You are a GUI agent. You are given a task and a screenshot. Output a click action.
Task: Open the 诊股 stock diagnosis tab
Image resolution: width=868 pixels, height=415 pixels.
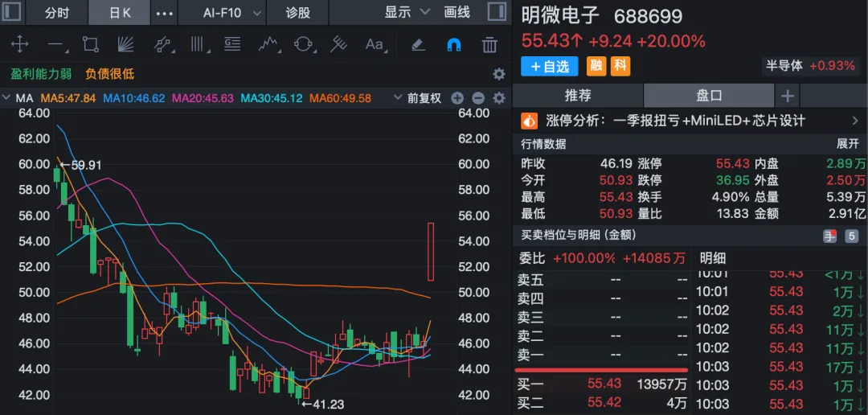point(298,12)
